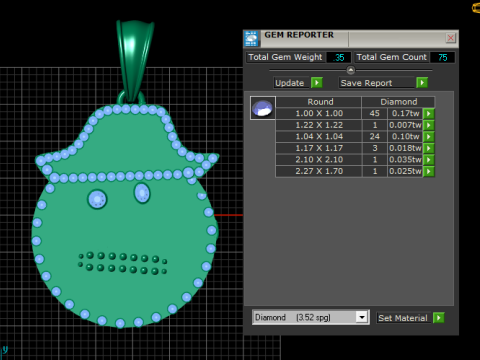480x360 pixels.
Task: Select the 2.27 X 1.70 size cell
Action: point(319,171)
